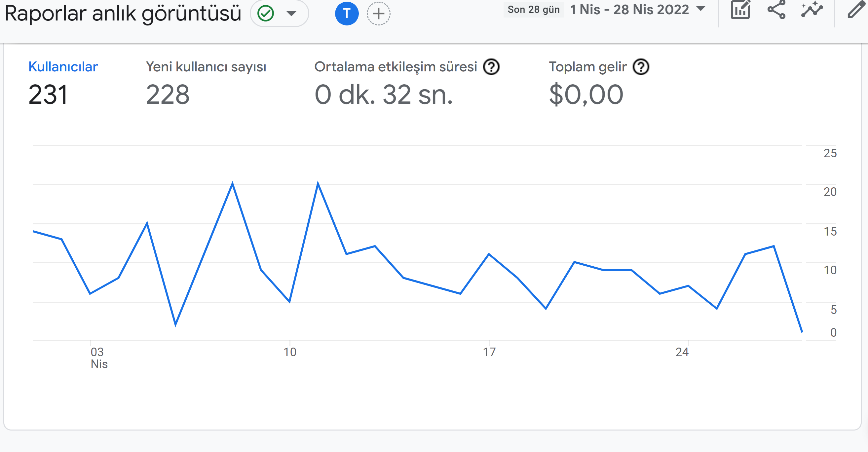Open the Insights sparkline icon
Viewport: 868px width, 452px height.
pyautogui.click(x=812, y=9)
